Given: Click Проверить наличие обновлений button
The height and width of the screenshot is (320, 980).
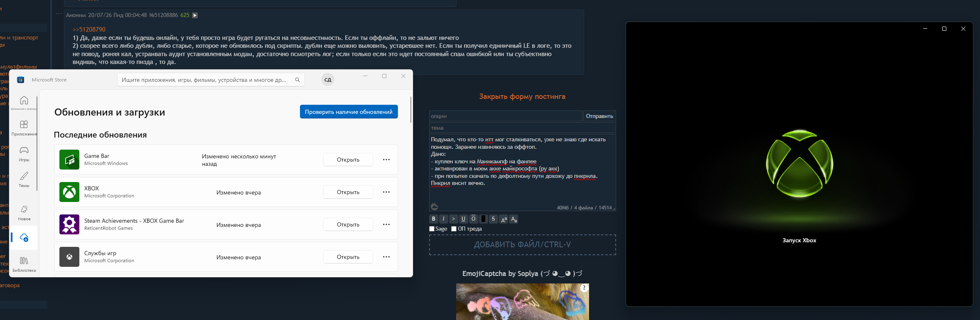Looking at the screenshot, I should (349, 112).
